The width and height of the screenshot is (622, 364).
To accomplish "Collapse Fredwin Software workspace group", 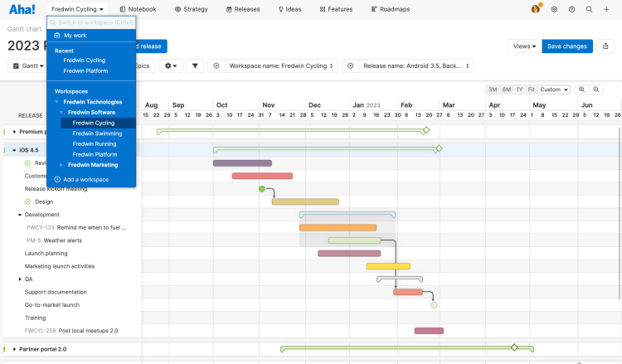I will (61, 112).
